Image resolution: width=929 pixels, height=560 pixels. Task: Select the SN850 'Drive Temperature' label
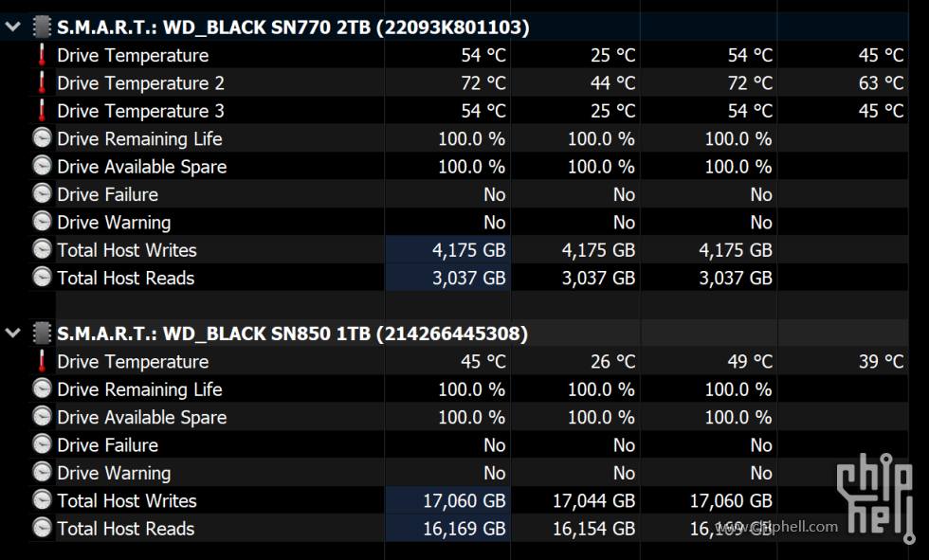click(133, 362)
